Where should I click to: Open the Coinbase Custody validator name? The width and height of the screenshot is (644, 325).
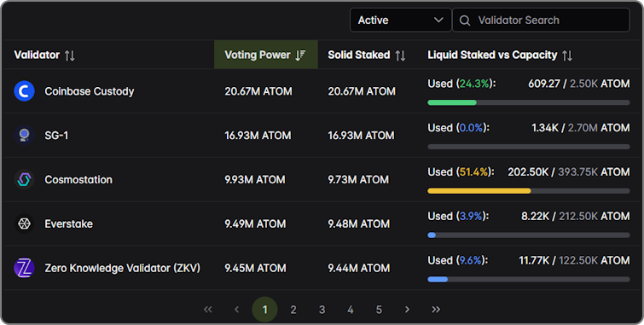coord(90,91)
